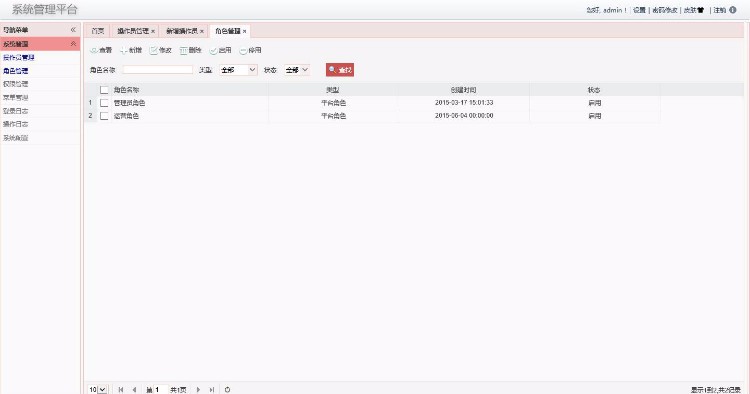Click the 修改 (edit) pencil icon
The height and width of the screenshot is (394, 750).
point(154,50)
